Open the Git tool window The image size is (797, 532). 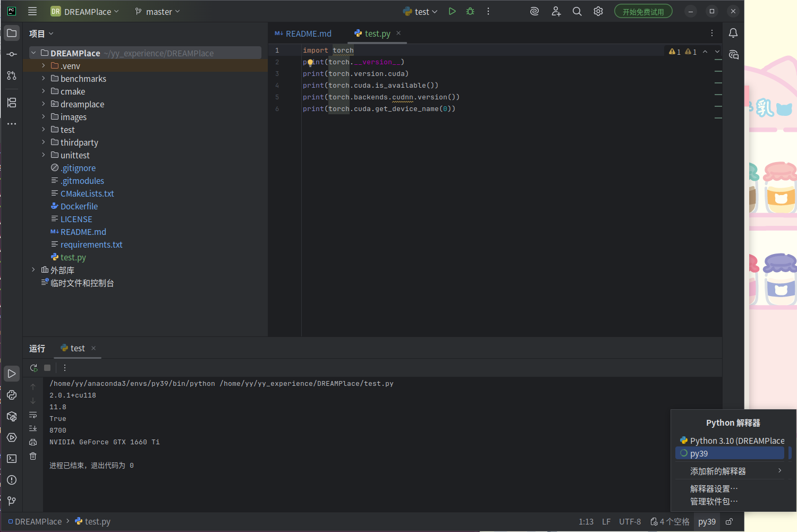coord(12,501)
